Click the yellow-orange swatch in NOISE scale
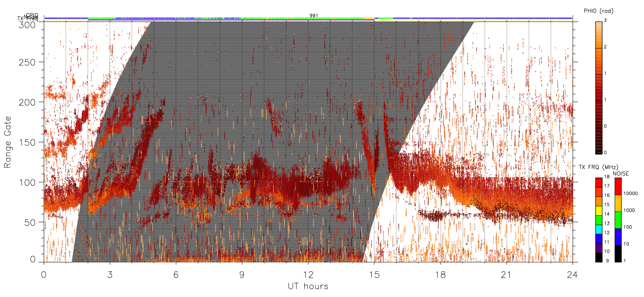Screen dimensions: 644x297 pyautogui.click(x=618, y=203)
